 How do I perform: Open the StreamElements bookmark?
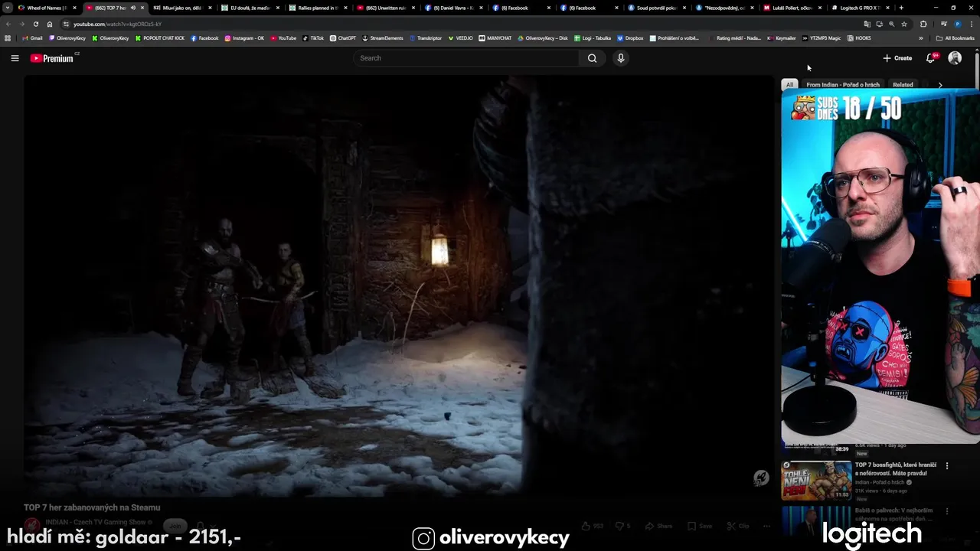click(x=383, y=38)
